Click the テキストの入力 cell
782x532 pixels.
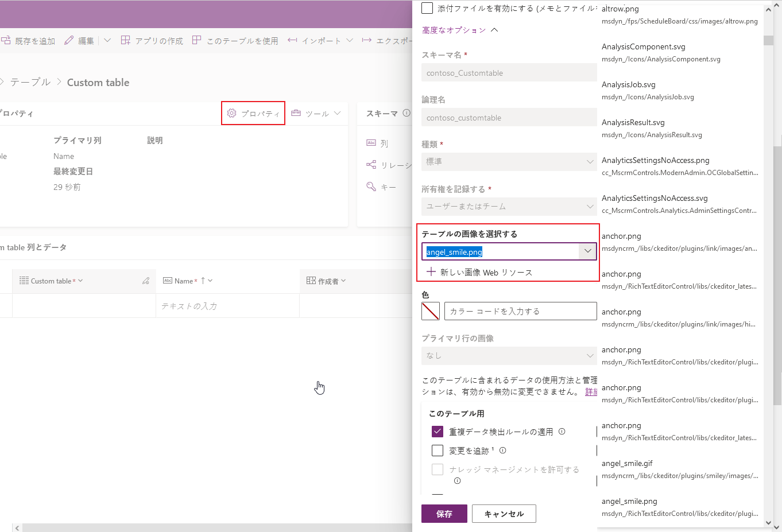pyautogui.click(x=227, y=306)
